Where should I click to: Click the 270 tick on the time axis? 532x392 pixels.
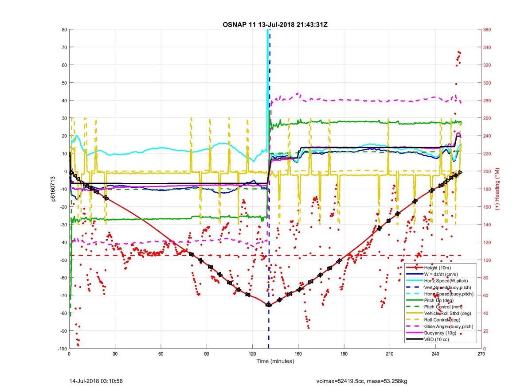[481, 354]
